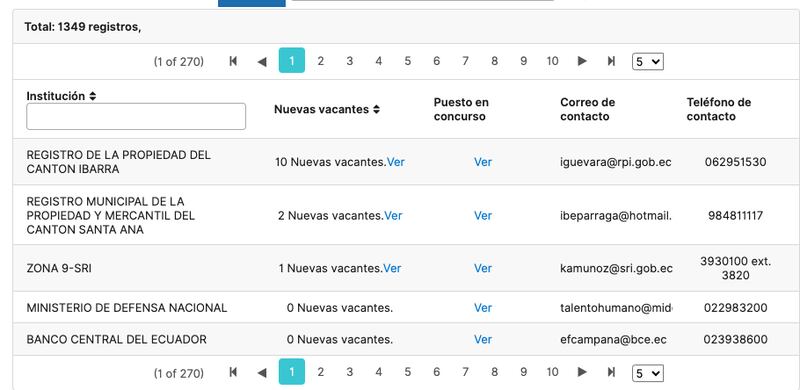The image size is (800, 390).
Task: Jump to last page in bottom paginator
Action: click(x=611, y=372)
